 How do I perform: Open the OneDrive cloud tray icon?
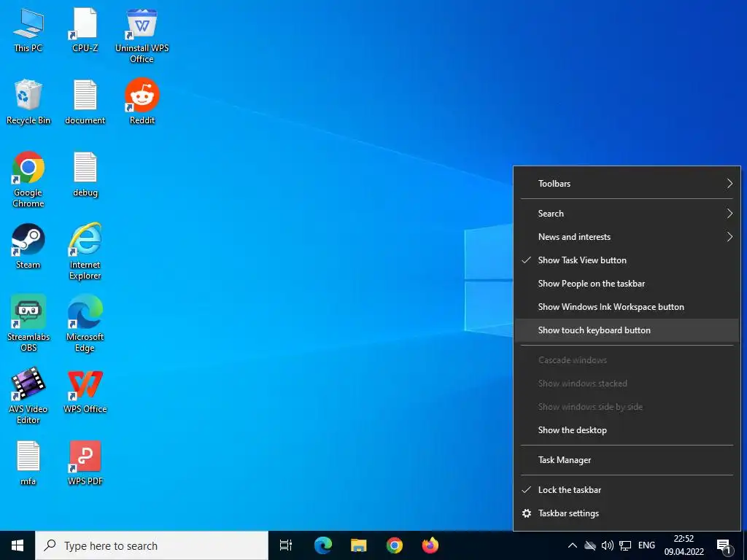(590, 545)
